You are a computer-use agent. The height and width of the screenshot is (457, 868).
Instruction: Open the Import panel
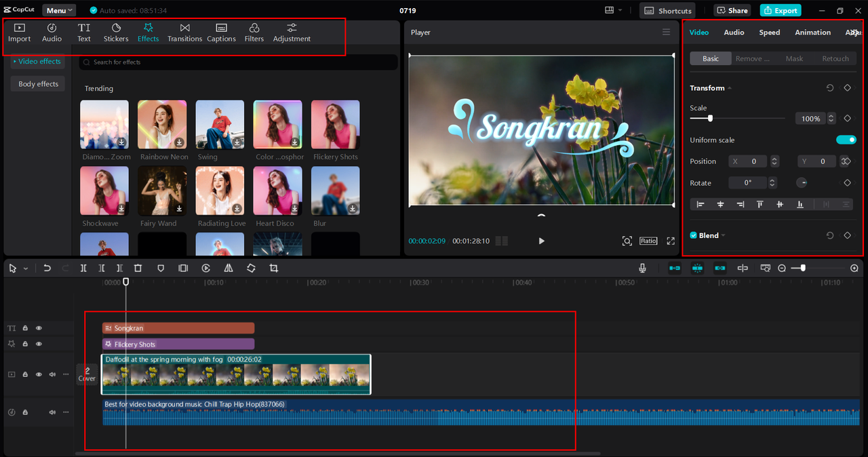(x=19, y=33)
